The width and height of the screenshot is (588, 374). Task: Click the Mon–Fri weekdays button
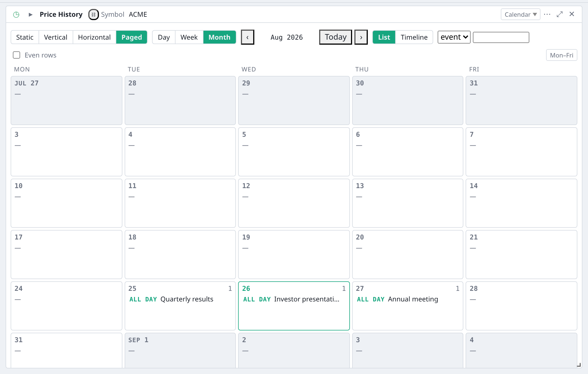point(562,55)
